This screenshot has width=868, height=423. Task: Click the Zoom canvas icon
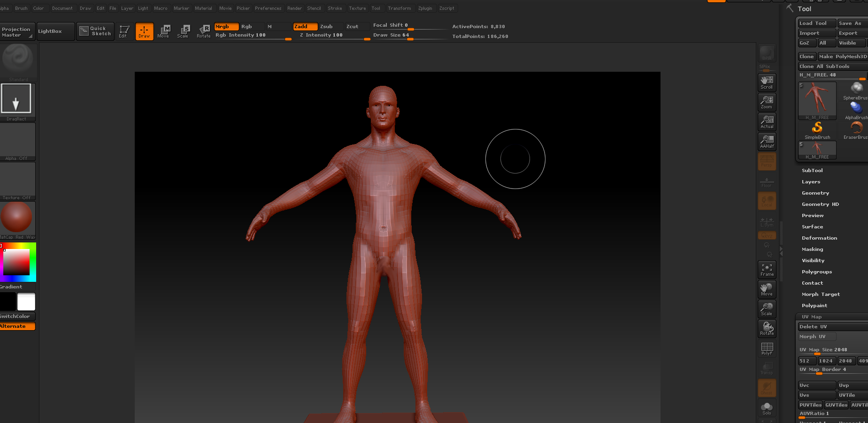(x=767, y=102)
